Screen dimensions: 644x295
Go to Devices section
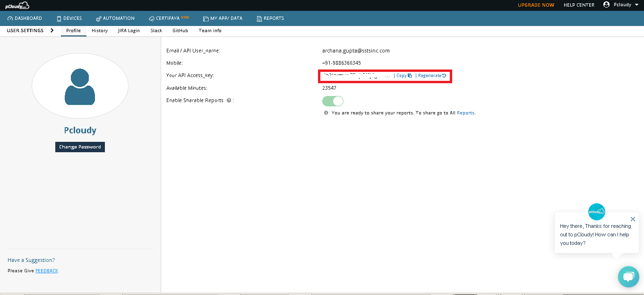click(x=69, y=18)
